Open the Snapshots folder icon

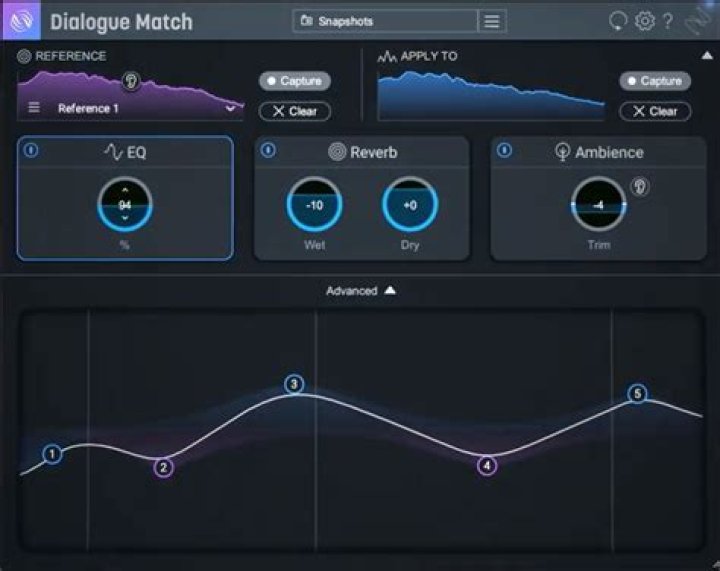click(x=306, y=21)
